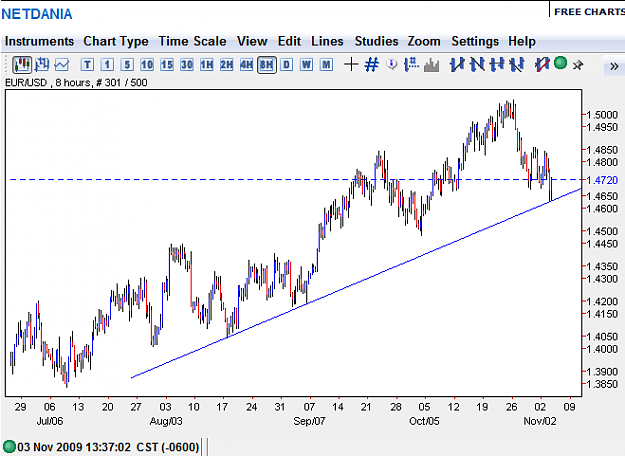
Task: Click the dashed horizontal line at 1.4720
Action: 295,179
